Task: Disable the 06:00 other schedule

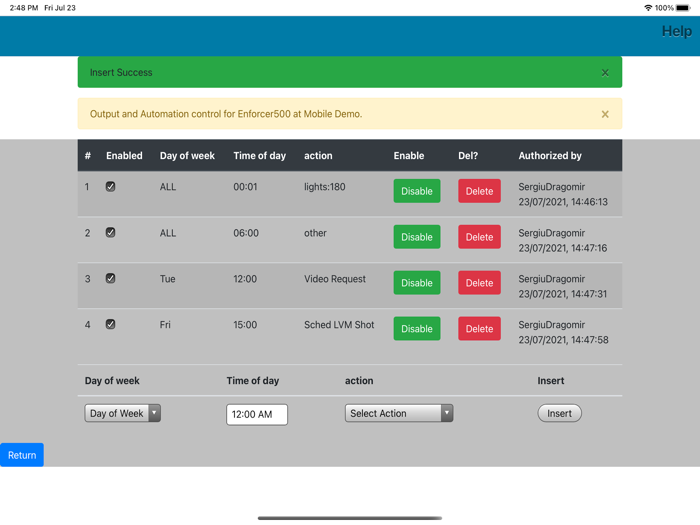Action: click(x=417, y=237)
